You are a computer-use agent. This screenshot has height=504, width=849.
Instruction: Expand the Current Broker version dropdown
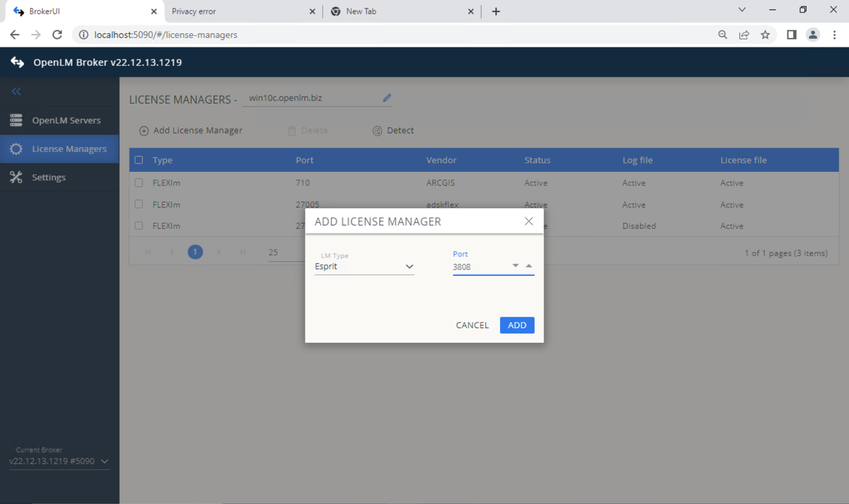click(x=104, y=461)
